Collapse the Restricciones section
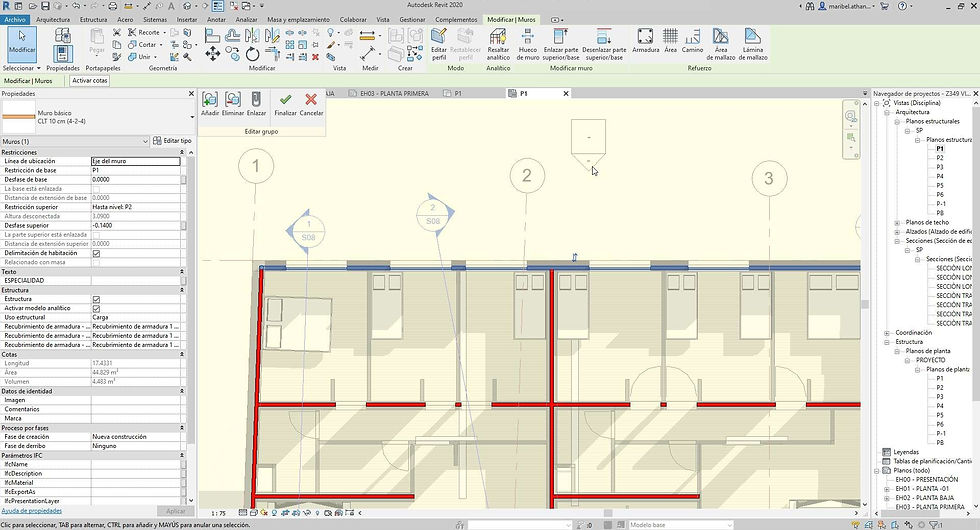Viewport: 980px width, 530px height. tap(182, 152)
